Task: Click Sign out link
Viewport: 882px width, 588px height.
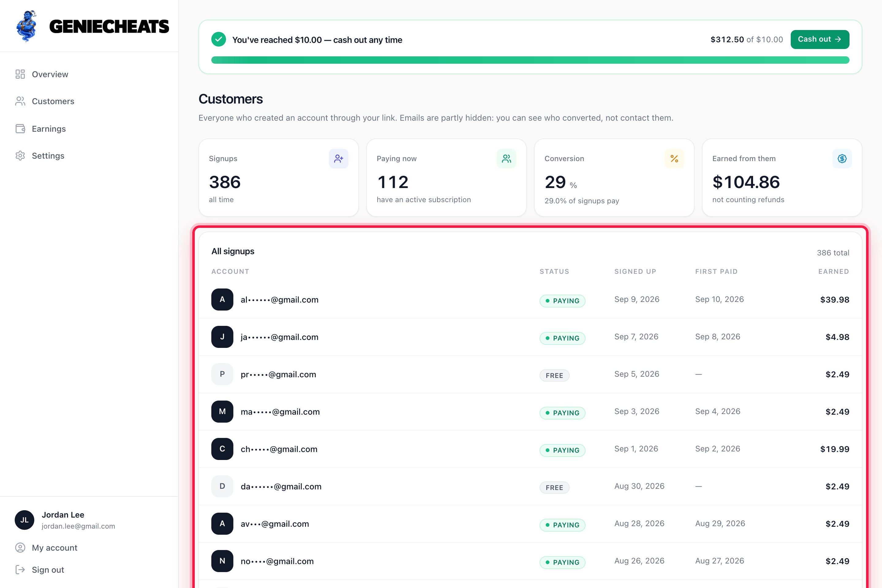Action: [x=48, y=570]
